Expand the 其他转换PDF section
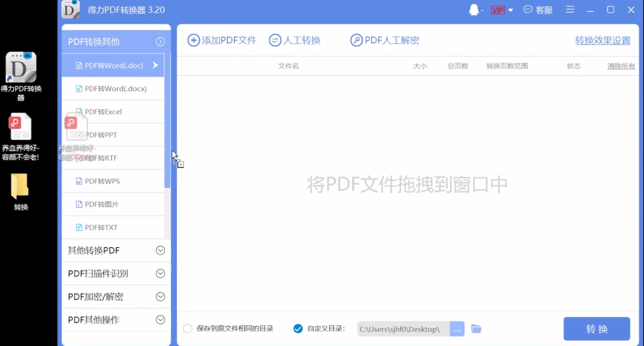The height and width of the screenshot is (346, 644). point(160,250)
